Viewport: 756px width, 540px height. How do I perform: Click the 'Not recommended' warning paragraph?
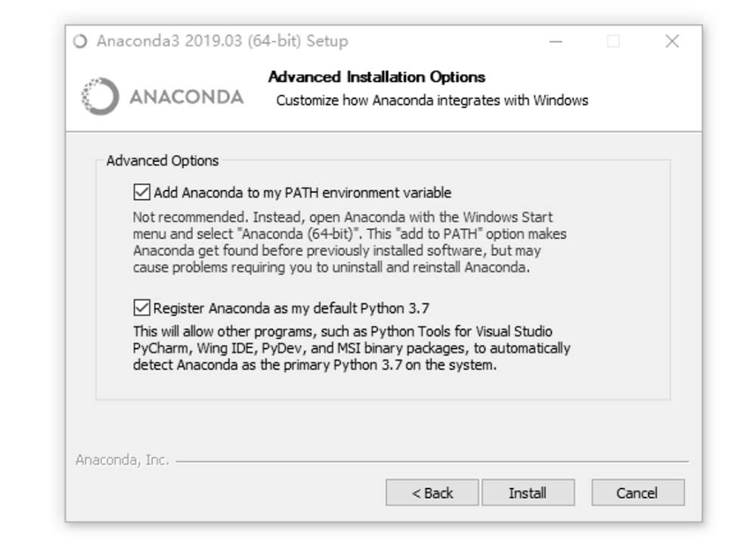coord(349,242)
